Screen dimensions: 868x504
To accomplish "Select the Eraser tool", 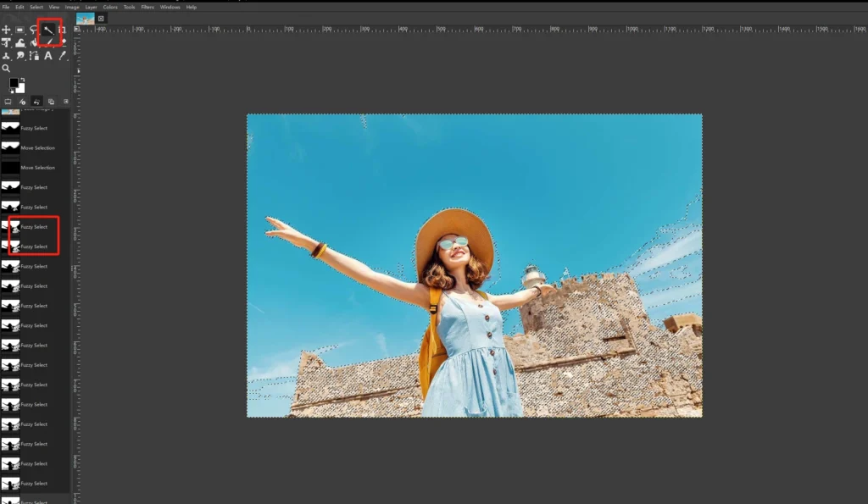I will coord(63,42).
